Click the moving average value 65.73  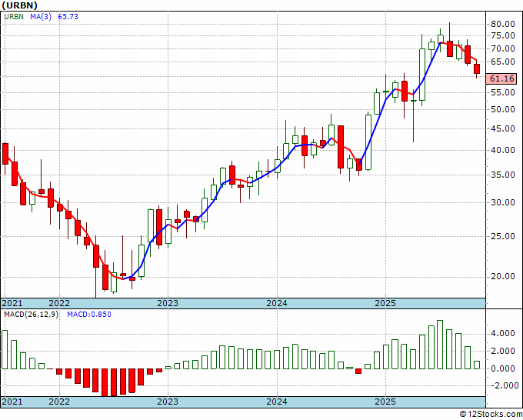[x=68, y=16]
